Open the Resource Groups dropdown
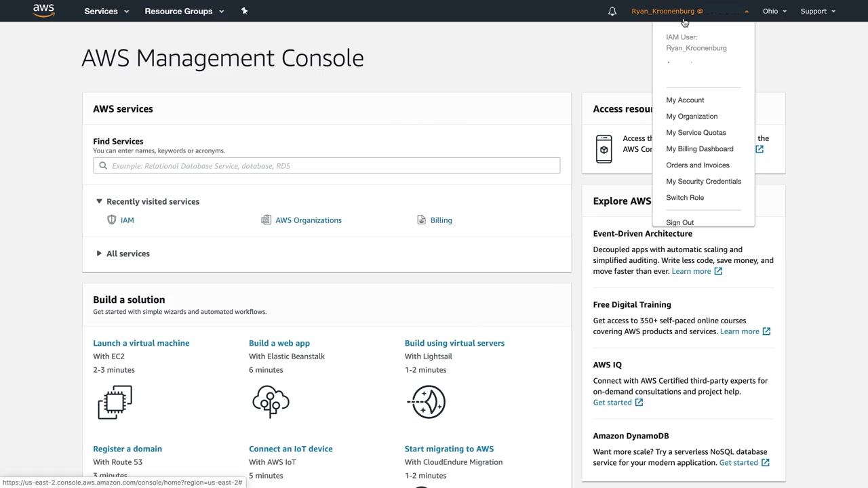Image resolution: width=868 pixels, height=488 pixels. (x=184, y=11)
